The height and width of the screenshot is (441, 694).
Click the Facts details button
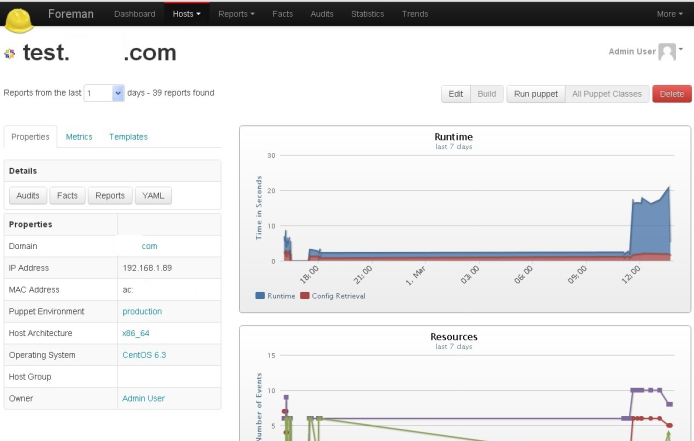[67, 195]
